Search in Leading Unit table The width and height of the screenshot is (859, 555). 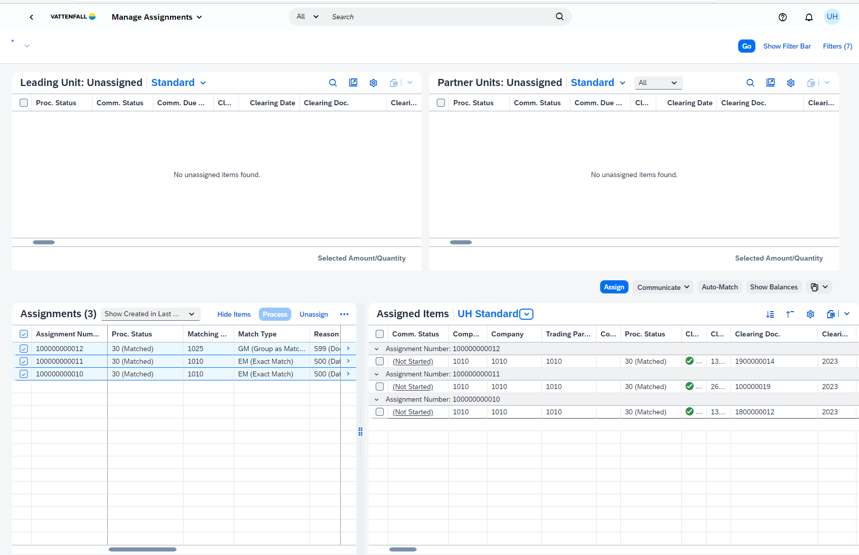click(333, 83)
